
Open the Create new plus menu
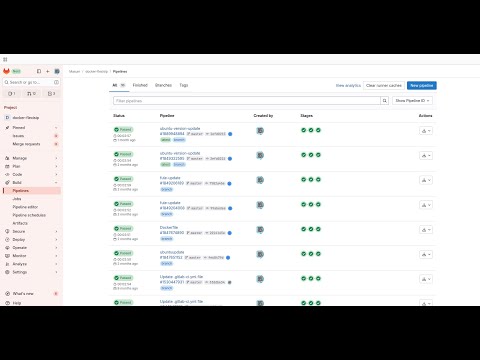(x=48, y=71)
